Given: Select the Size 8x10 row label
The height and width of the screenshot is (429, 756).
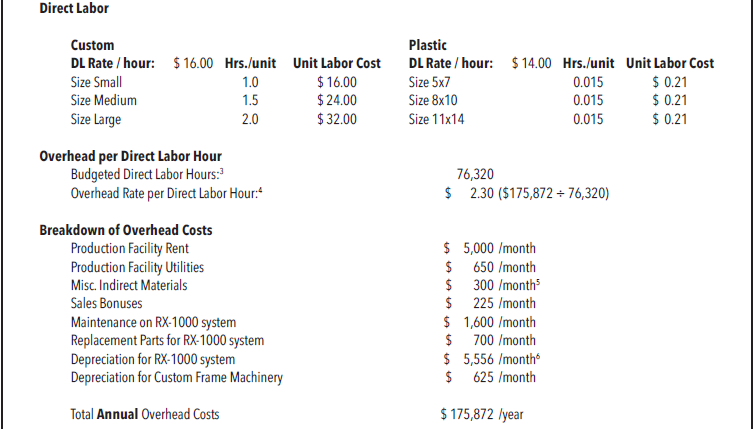Looking at the screenshot, I should pos(435,101).
